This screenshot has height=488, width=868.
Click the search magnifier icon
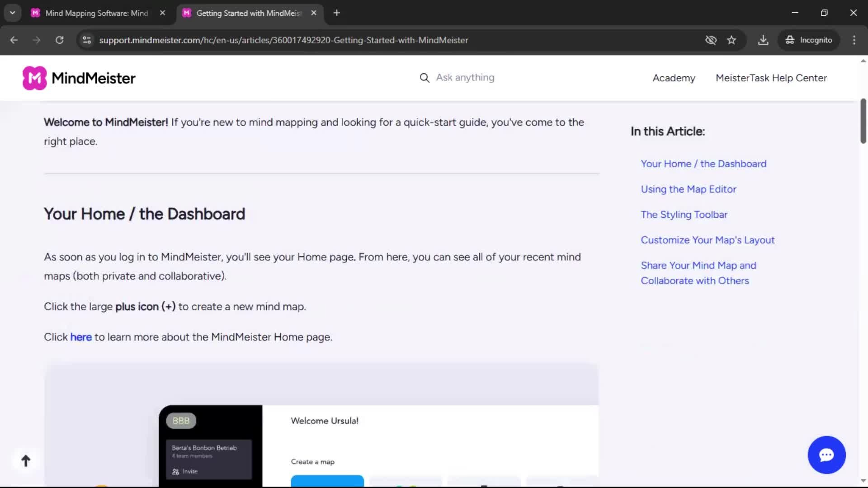(x=424, y=78)
